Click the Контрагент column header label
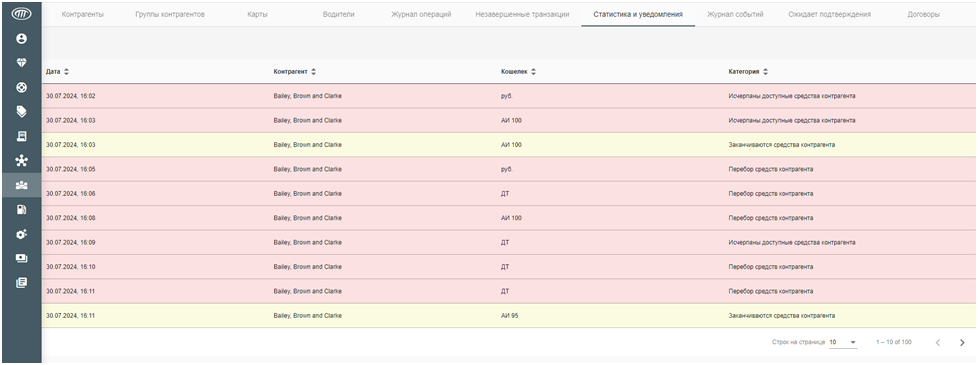The image size is (978, 365). 291,72
